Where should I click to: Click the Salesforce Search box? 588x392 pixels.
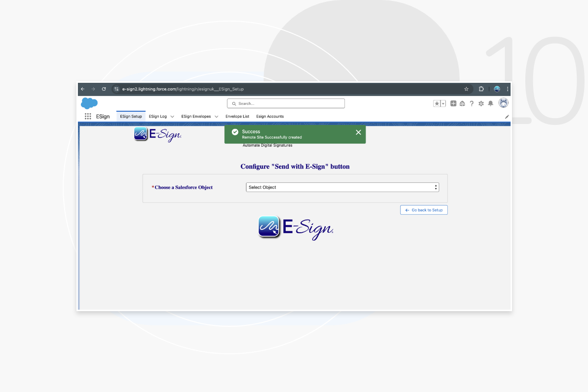click(286, 103)
